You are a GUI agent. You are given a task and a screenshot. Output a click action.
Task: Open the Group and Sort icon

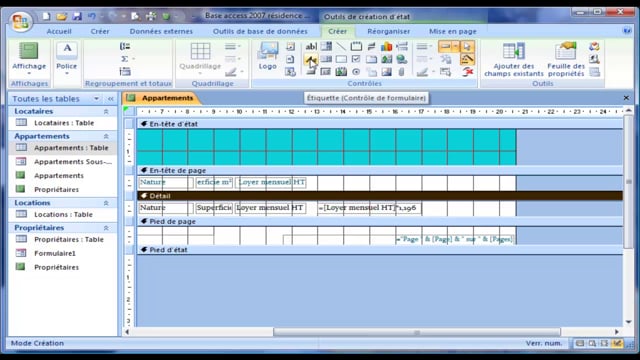[125, 47]
